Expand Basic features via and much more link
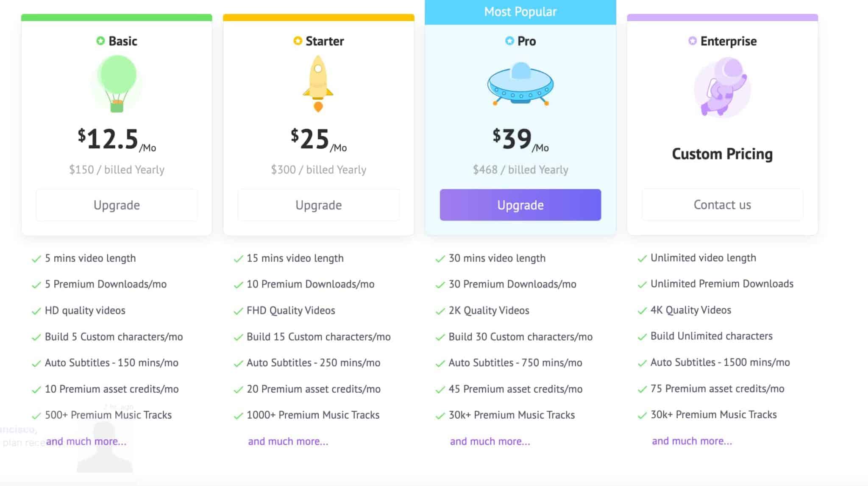This screenshot has width=868, height=486. [86, 441]
